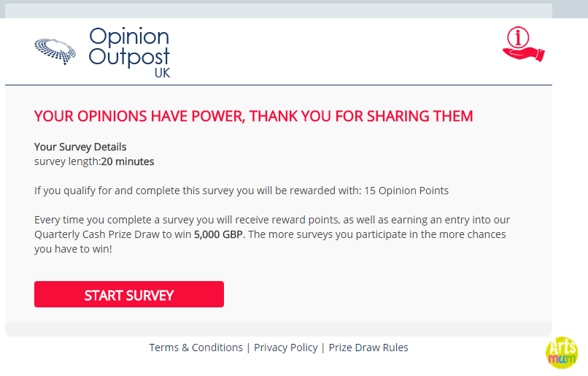Start the survey with the red button
The image size is (588, 376).
[x=129, y=294]
